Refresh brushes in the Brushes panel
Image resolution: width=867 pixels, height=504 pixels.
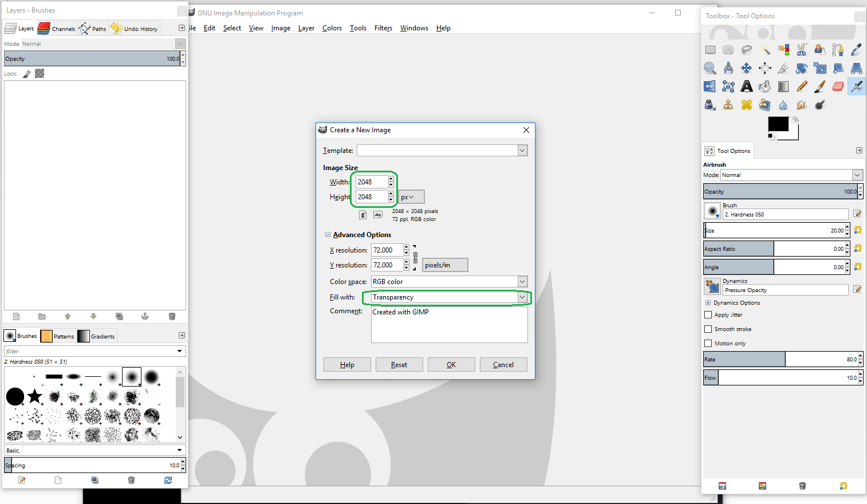click(168, 480)
